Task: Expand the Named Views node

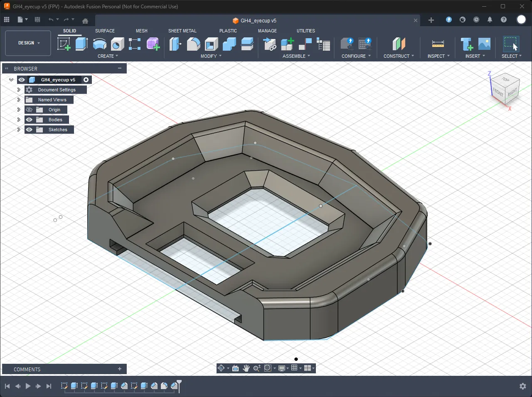Action: pos(19,100)
